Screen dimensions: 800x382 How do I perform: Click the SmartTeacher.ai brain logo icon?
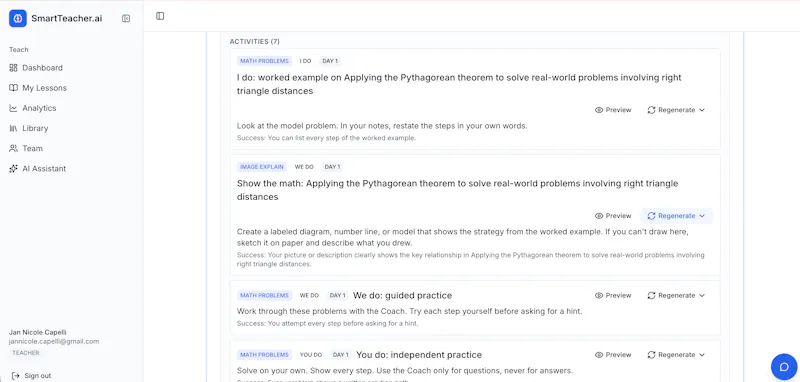[x=18, y=18]
